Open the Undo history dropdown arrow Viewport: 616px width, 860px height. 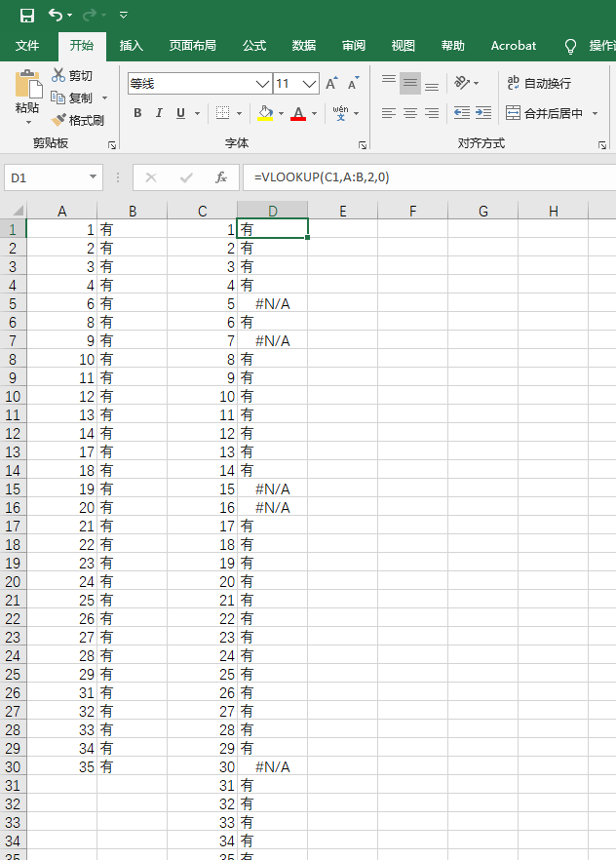click(69, 16)
